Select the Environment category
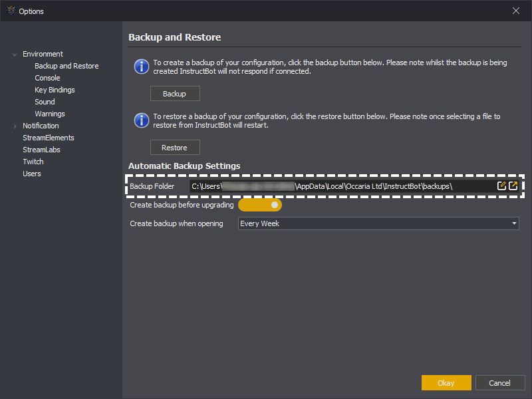This screenshot has height=399, width=532. [43, 54]
